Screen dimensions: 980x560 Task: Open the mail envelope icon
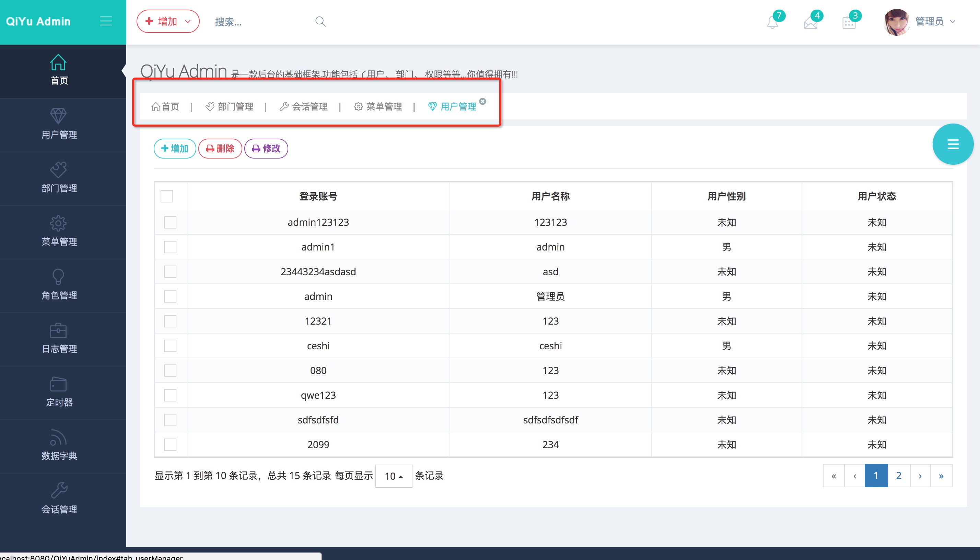(810, 23)
